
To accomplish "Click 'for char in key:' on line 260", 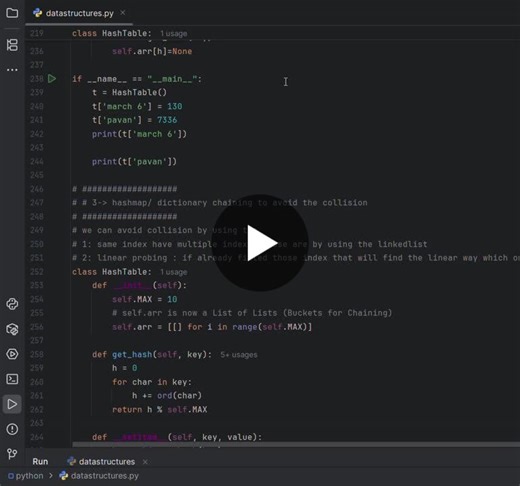I will (152, 382).
